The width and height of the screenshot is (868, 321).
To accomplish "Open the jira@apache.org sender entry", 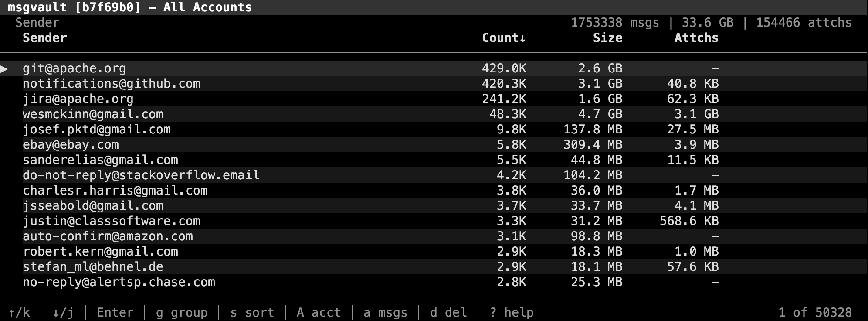I will point(78,99).
